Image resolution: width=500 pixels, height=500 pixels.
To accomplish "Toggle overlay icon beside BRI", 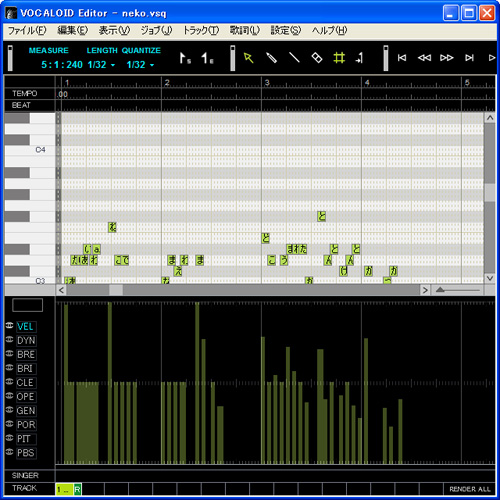I will coord(9,367).
